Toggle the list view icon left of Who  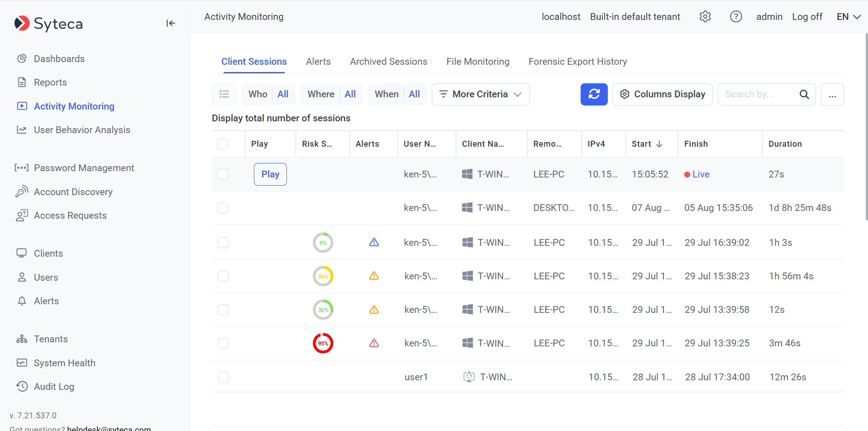point(224,94)
